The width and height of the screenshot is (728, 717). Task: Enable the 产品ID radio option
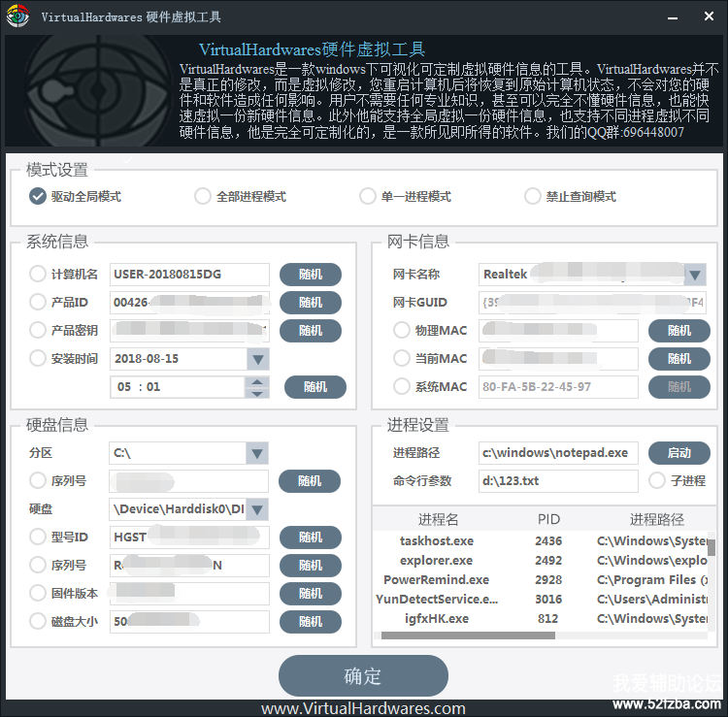tap(38, 302)
